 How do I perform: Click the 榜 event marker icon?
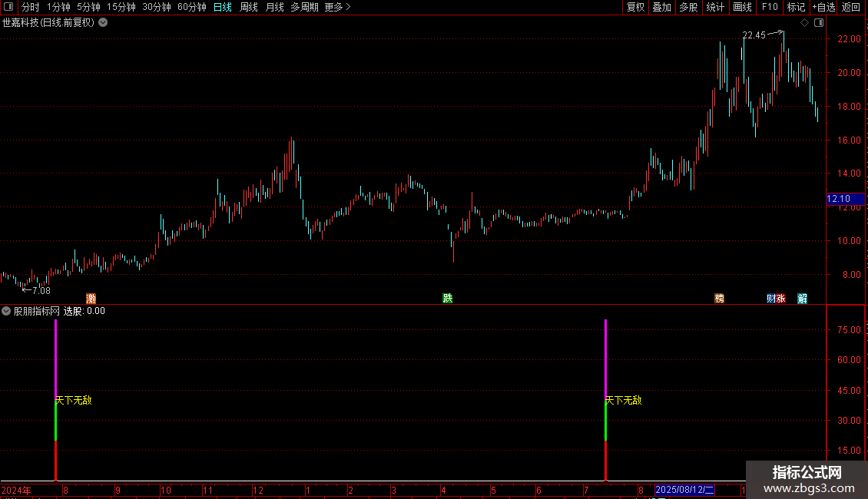coord(720,299)
